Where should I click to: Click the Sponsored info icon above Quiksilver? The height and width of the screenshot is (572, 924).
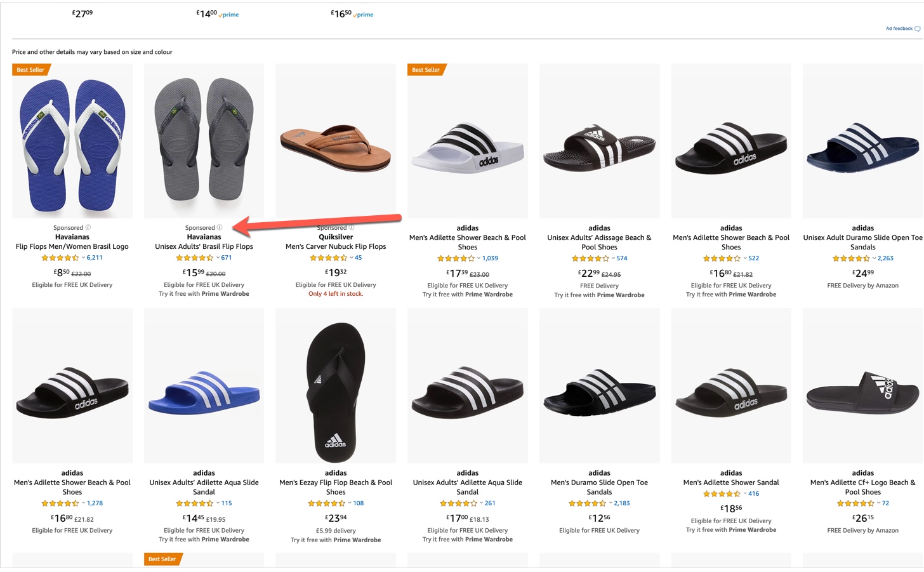click(352, 227)
